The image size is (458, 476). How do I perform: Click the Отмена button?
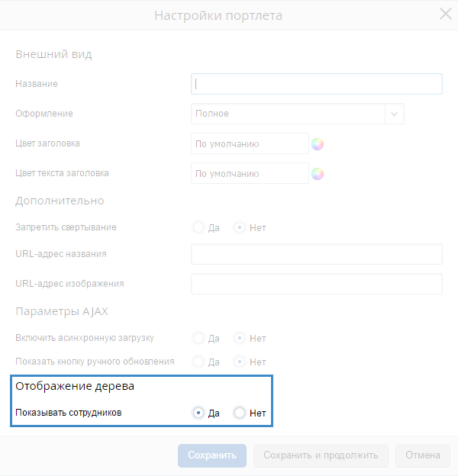point(422,455)
